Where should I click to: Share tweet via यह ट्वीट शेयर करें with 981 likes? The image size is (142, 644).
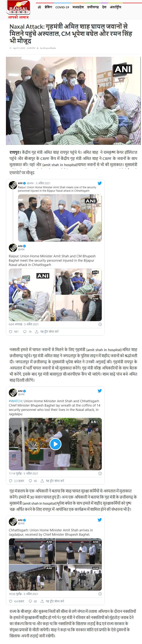pos(47,332)
